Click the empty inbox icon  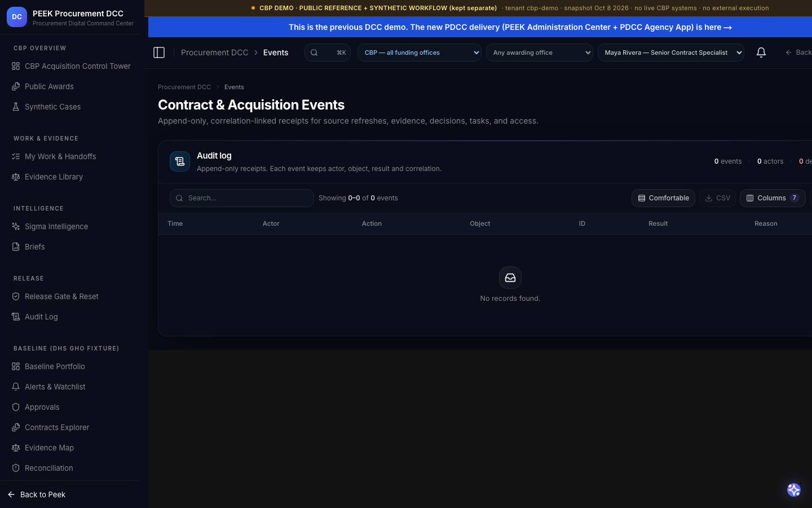pos(510,278)
